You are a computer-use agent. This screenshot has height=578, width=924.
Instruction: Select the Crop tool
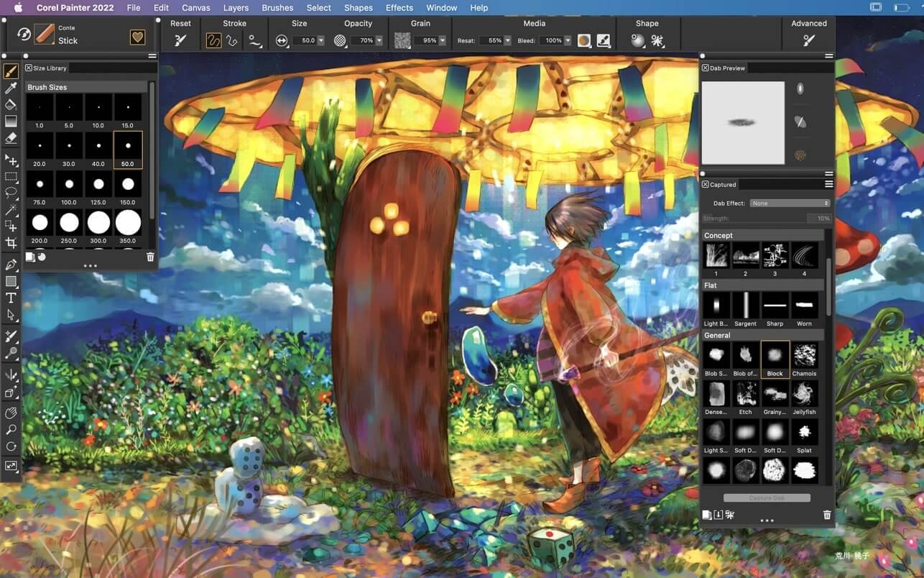10,243
